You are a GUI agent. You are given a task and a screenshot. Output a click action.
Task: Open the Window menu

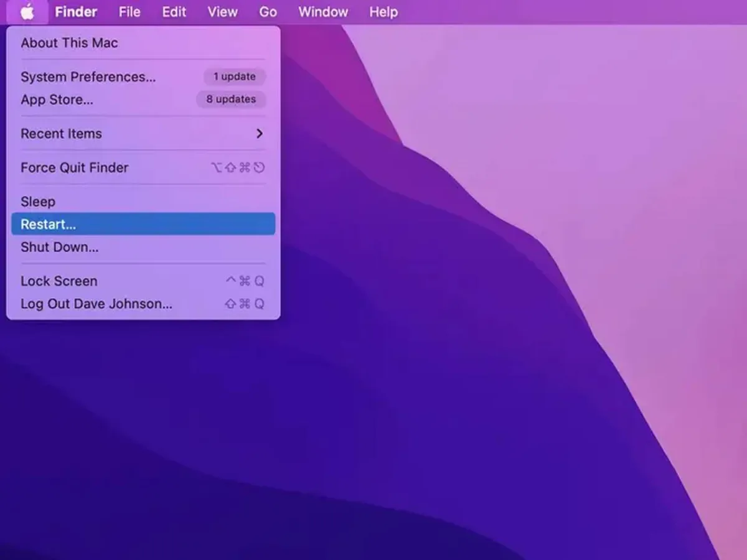point(322,12)
